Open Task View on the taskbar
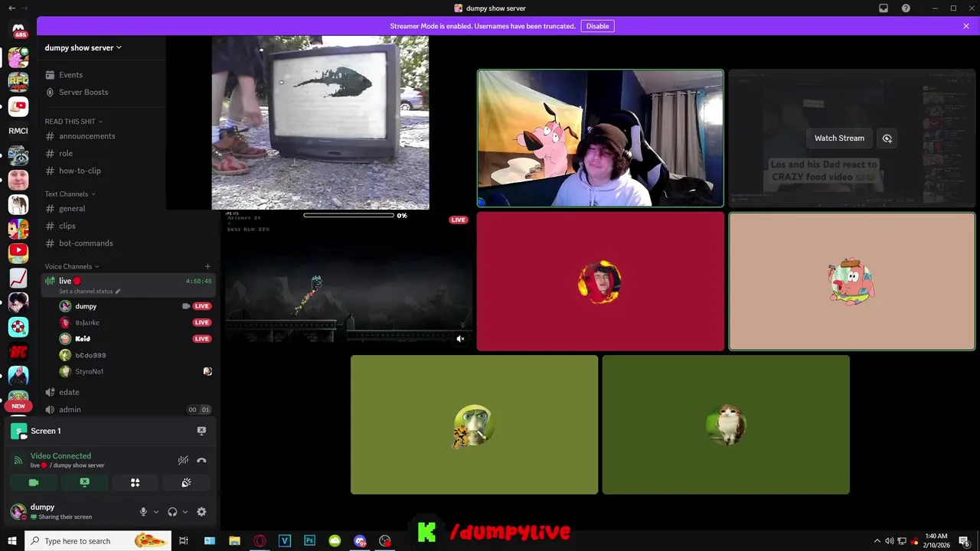The width and height of the screenshot is (980, 551). coord(184,541)
